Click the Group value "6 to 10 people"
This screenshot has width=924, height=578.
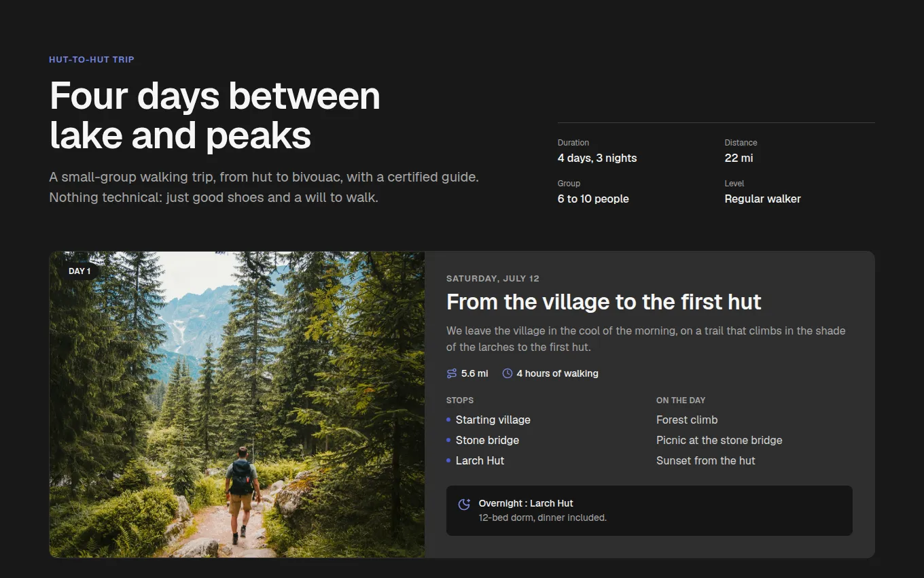[x=593, y=199]
